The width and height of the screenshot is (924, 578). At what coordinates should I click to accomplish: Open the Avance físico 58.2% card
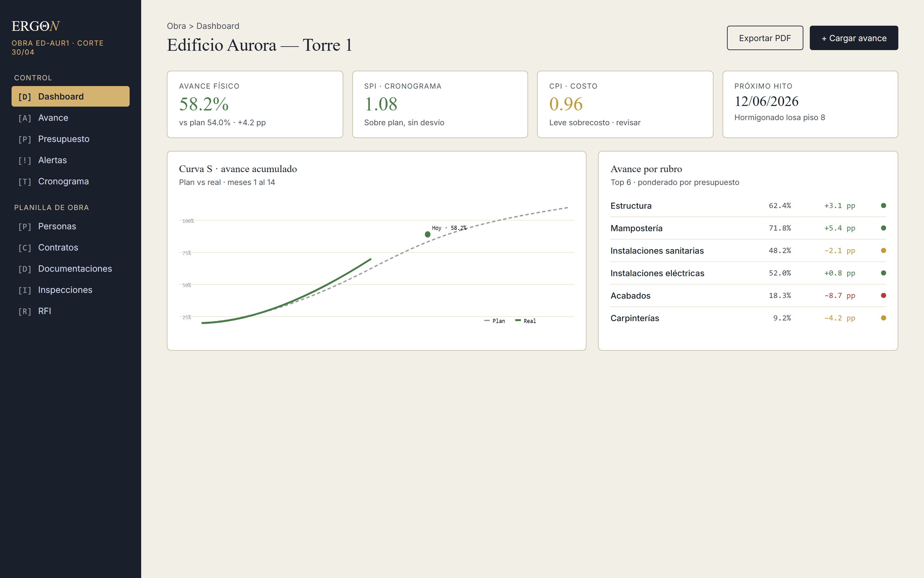coord(255,104)
